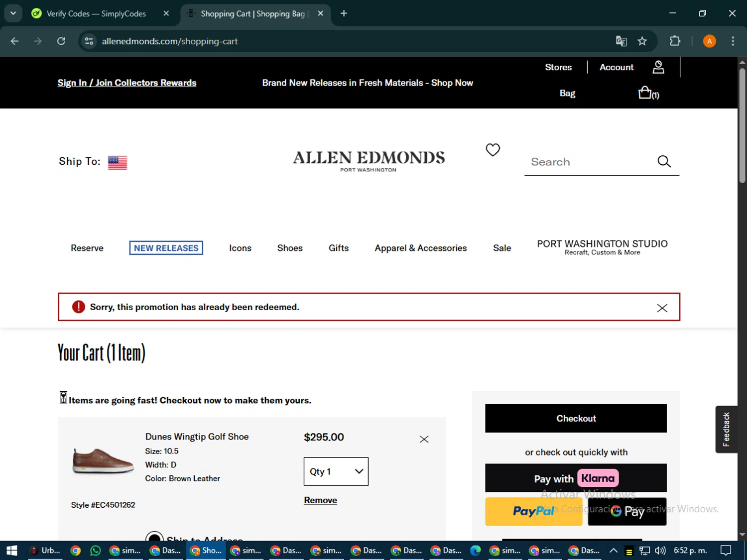Screen dimensions: 747x560
Task: View site information icon in address bar
Action: click(89, 41)
